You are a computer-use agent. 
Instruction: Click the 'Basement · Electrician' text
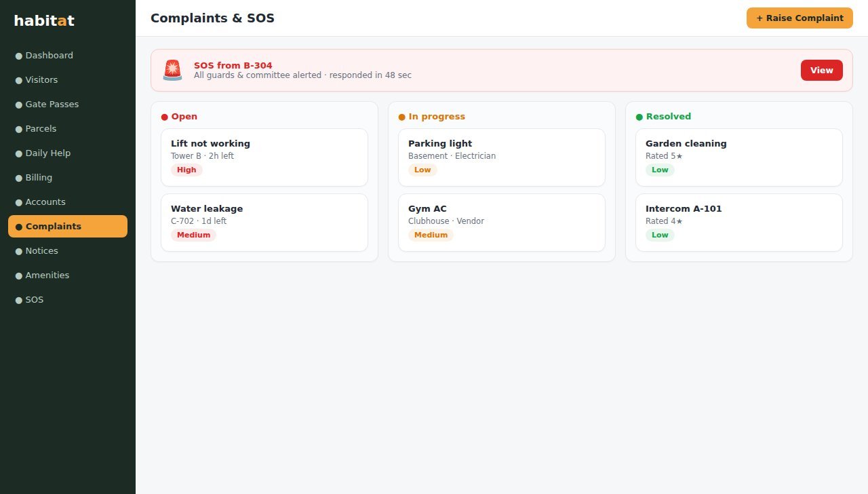[452, 156]
